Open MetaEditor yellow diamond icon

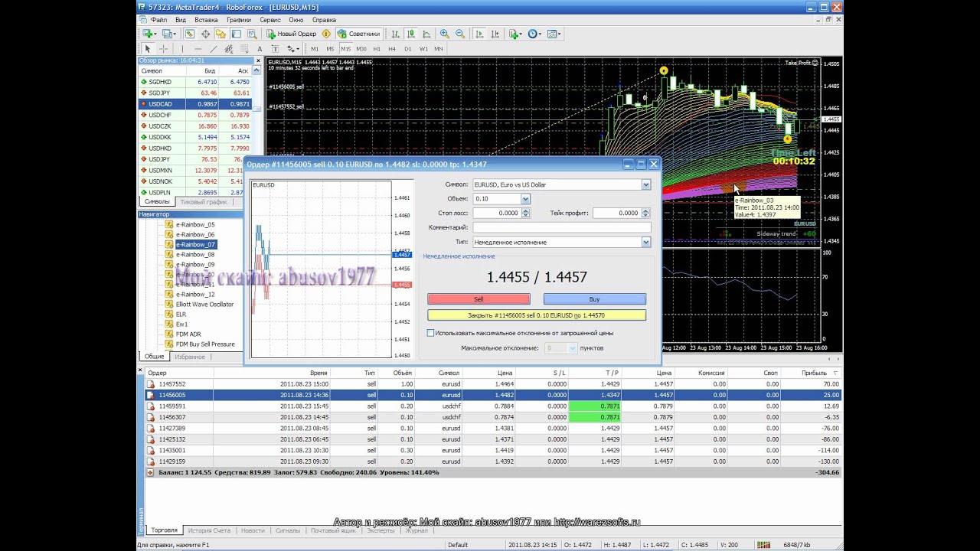326,34
